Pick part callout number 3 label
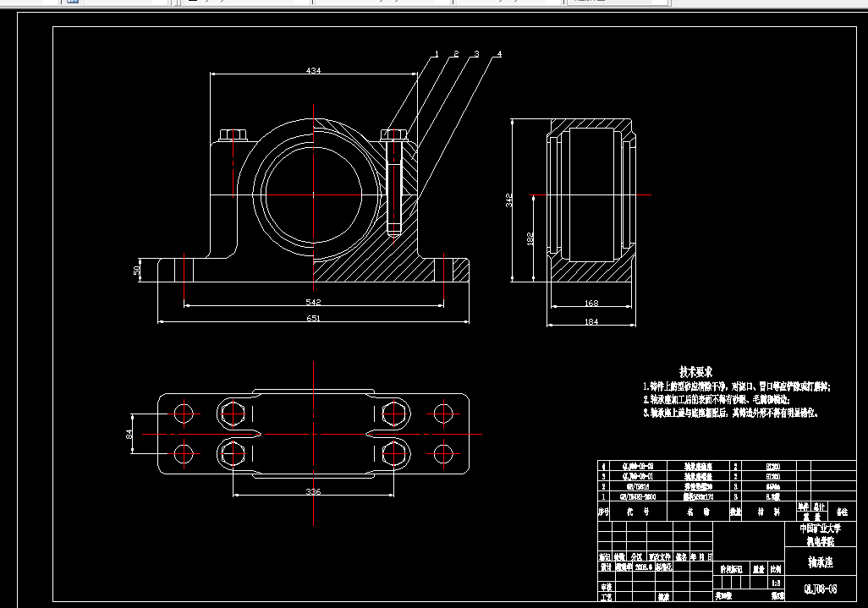 (x=476, y=53)
